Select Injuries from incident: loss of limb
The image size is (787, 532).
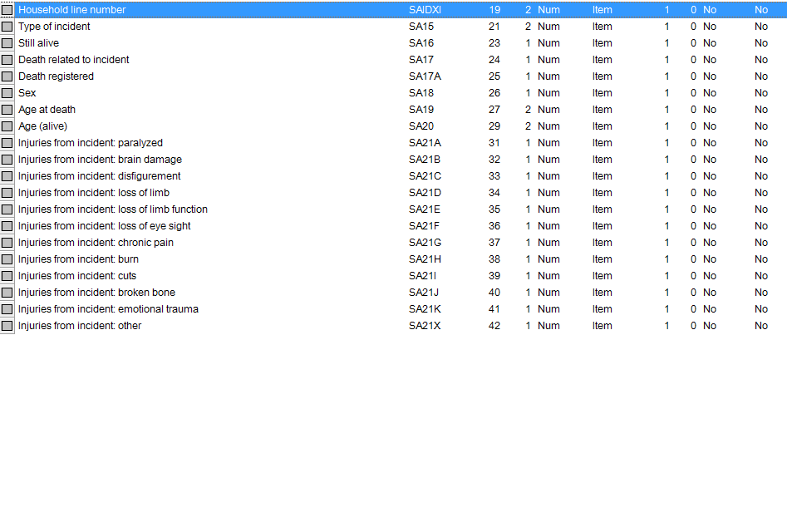[x=93, y=193]
